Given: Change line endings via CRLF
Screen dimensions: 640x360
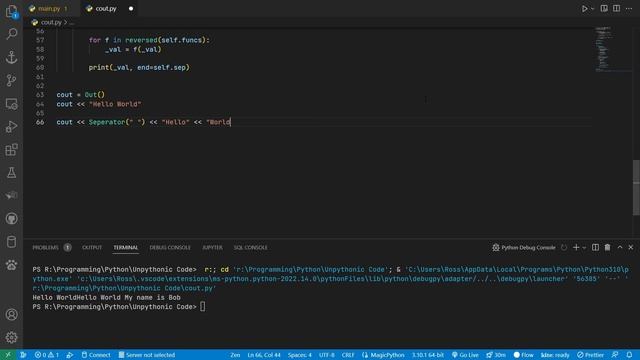Looking at the screenshot, I should (x=348, y=355).
